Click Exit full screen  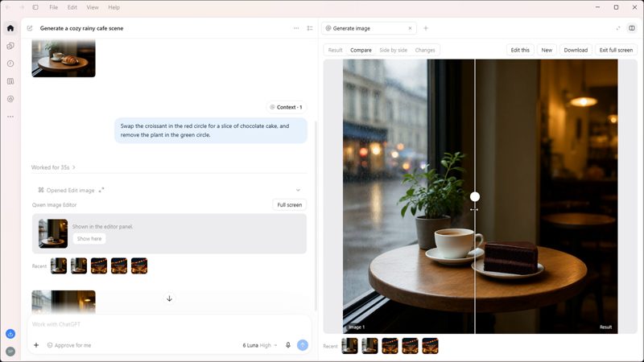[x=616, y=50]
